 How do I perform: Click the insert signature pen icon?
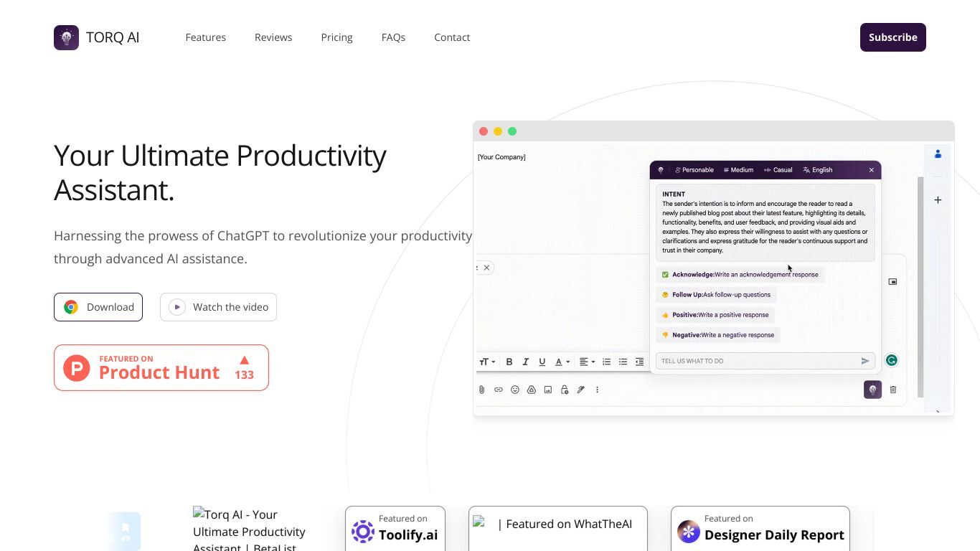point(581,390)
